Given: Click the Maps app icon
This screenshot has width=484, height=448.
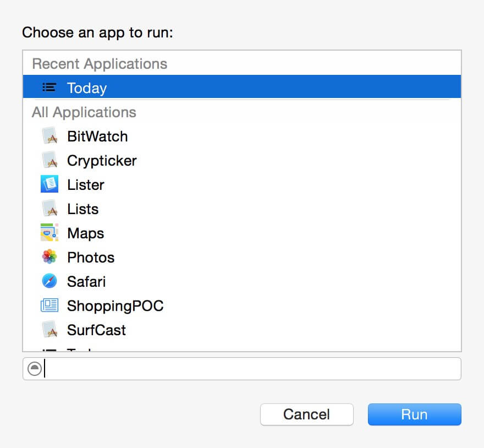Looking at the screenshot, I should click(x=50, y=233).
